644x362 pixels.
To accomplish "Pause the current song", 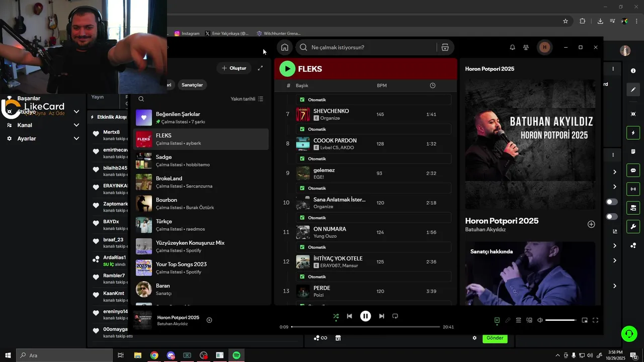I will (x=366, y=316).
